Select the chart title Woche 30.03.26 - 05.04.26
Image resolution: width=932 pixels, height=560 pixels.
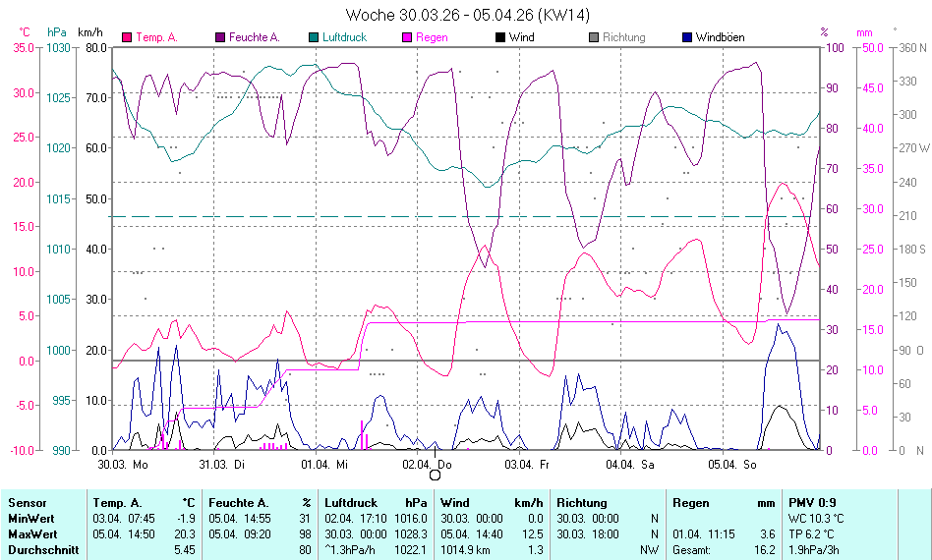point(468,15)
